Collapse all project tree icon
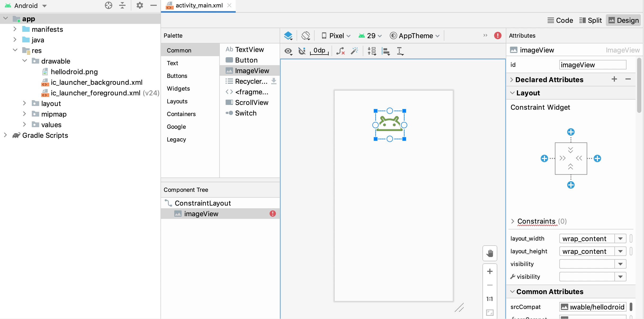The width and height of the screenshot is (644, 319). 122,6
